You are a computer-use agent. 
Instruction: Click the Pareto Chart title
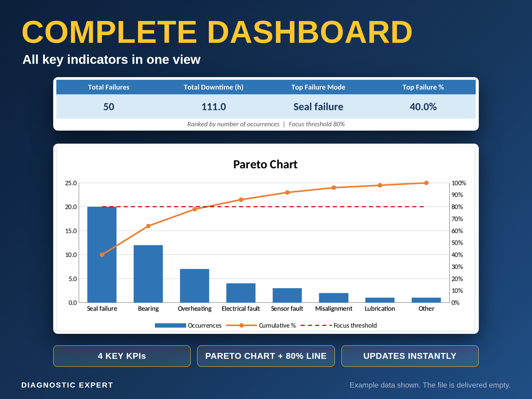pyautogui.click(x=265, y=164)
